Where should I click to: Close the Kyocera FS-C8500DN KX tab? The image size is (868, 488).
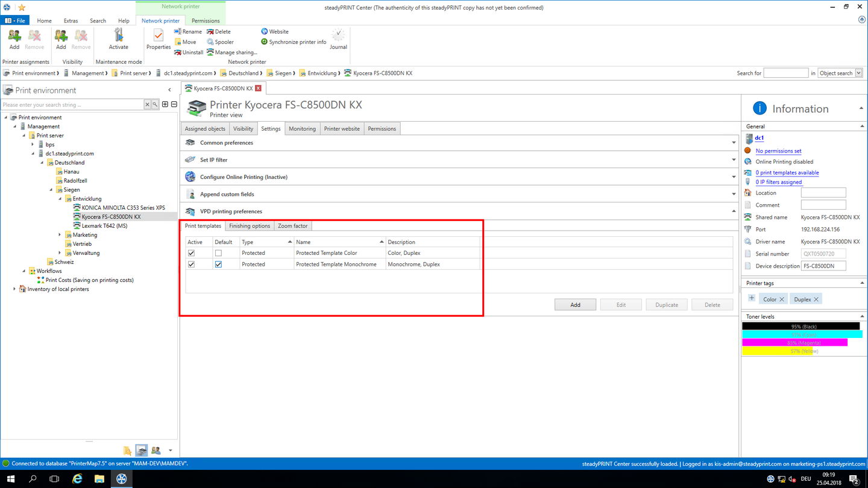click(258, 88)
